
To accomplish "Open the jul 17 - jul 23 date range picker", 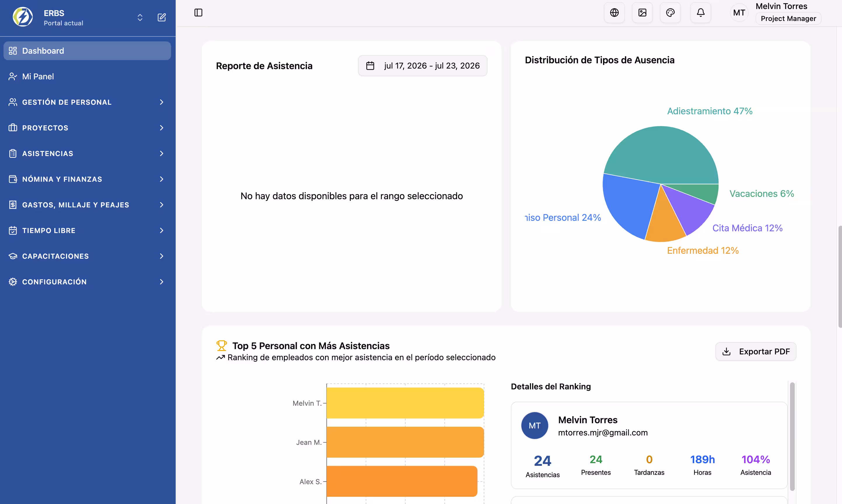I will click(x=422, y=66).
